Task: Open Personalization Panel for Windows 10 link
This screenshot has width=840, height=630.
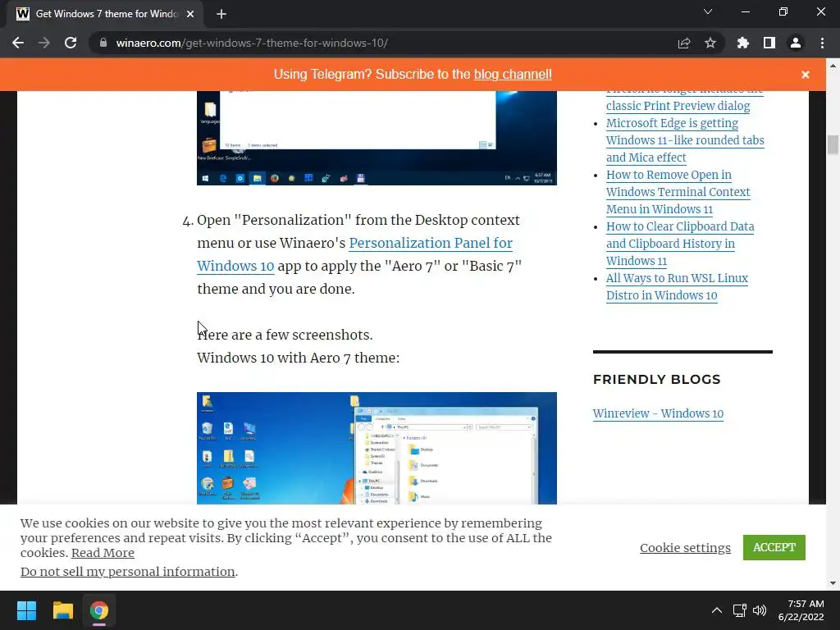Action: coord(354,254)
